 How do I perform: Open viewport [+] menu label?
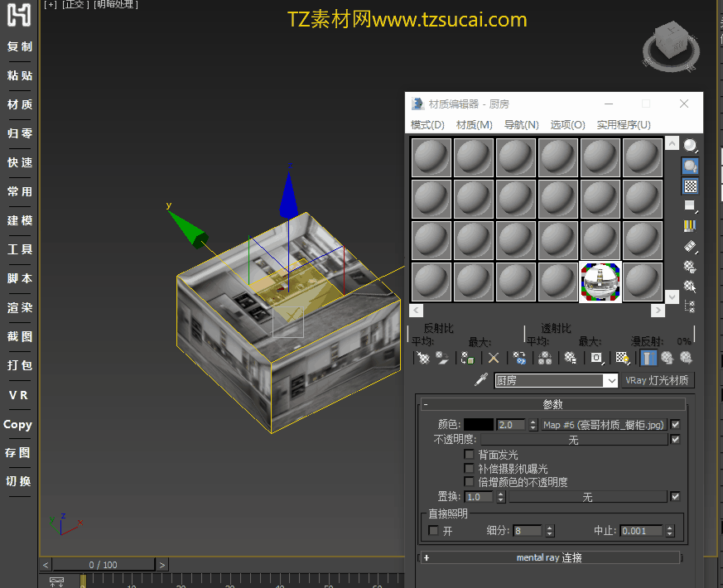(51, 5)
